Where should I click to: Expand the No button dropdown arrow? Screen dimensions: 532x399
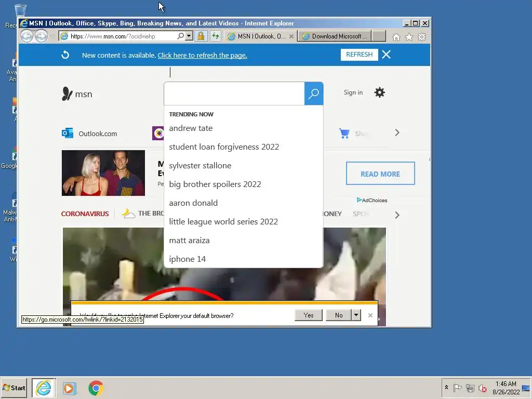click(x=356, y=315)
